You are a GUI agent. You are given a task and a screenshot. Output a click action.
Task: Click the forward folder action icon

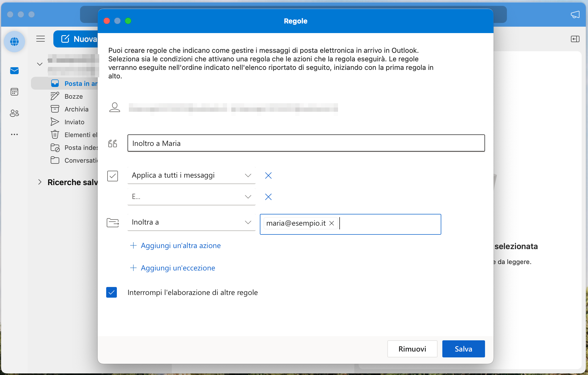tap(113, 222)
